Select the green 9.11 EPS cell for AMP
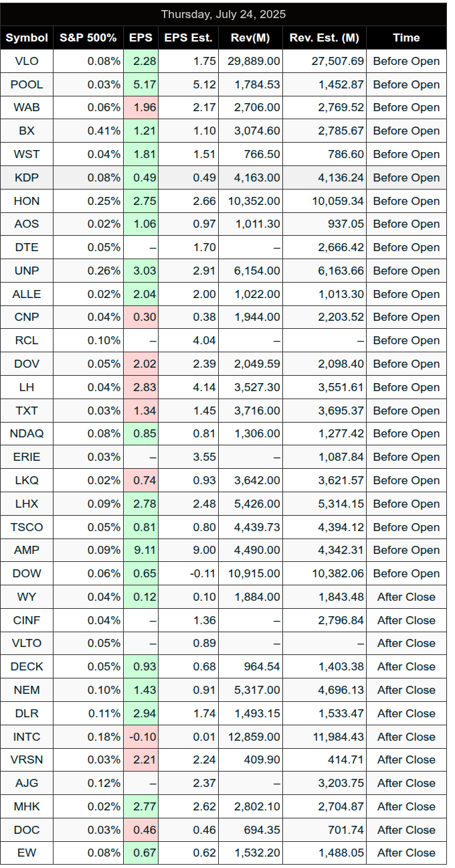The height and width of the screenshot is (868, 455). click(x=141, y=550)
